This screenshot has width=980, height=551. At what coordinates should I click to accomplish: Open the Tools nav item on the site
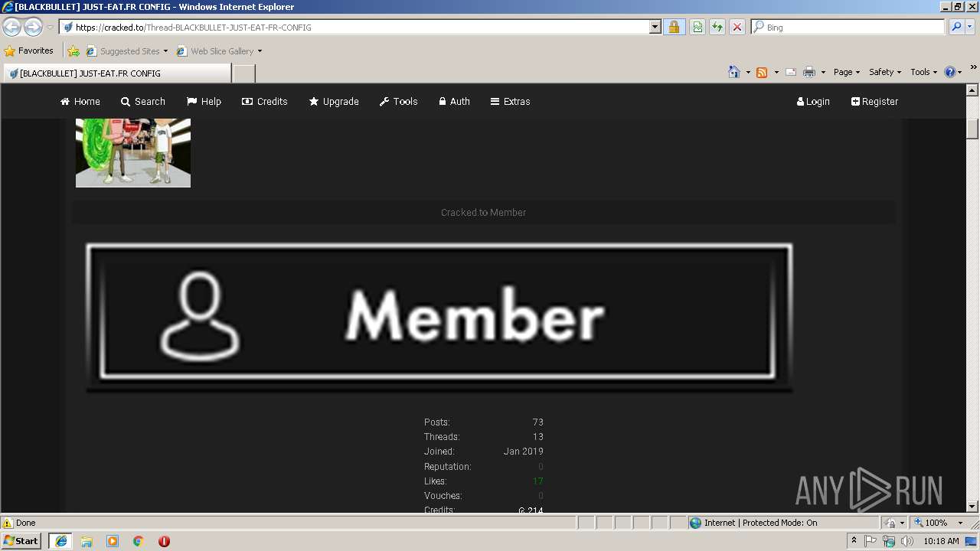tap(399, 101)
